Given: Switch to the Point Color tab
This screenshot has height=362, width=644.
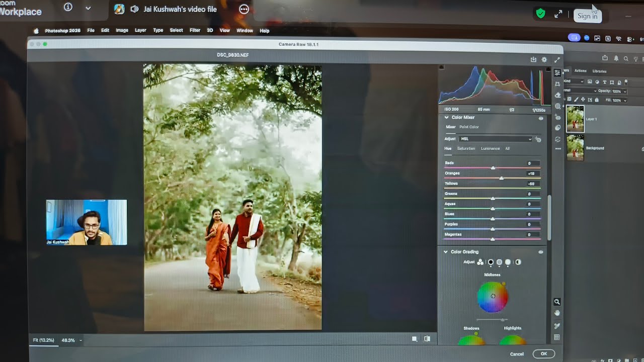Looking at the screenshot, I should click(469, 127).
